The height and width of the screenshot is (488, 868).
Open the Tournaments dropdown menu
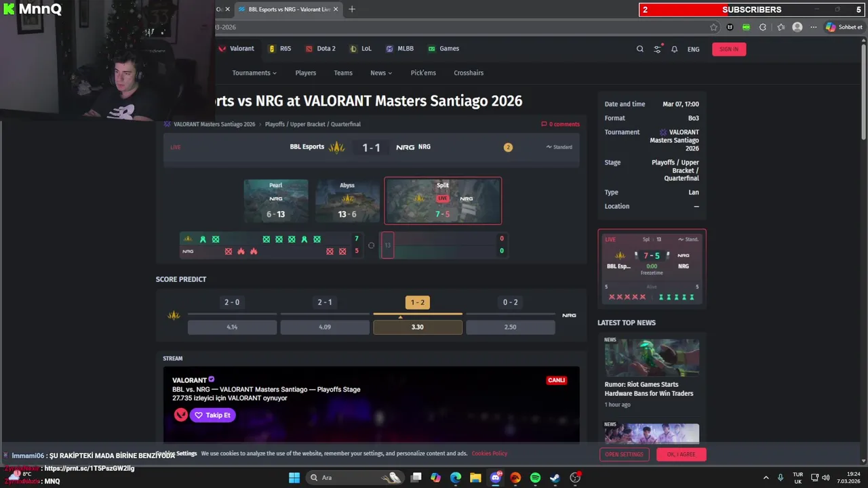254,73
